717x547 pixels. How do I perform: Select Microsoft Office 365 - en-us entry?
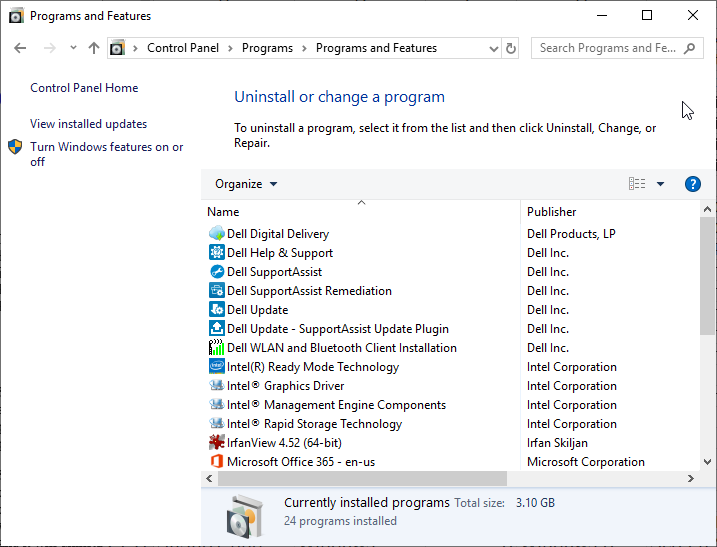(301, 462)
